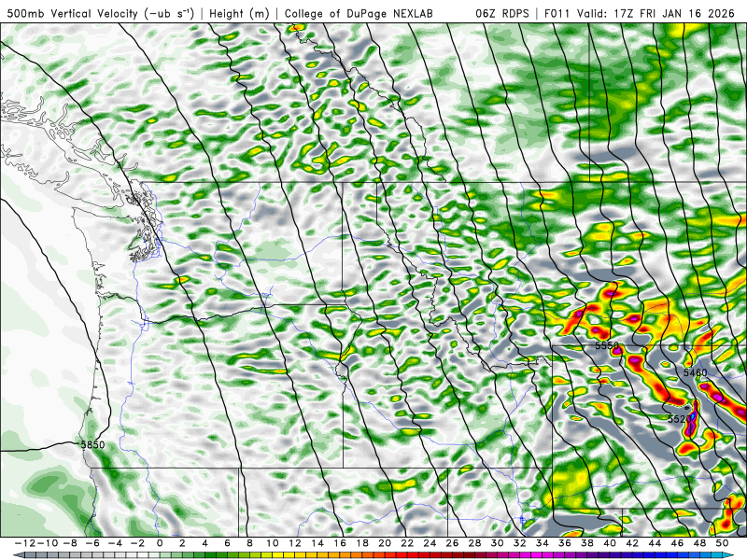This screenshot has width=747, height=560.
Task: Click the 16 value on color scale
Action: point(340,543)
